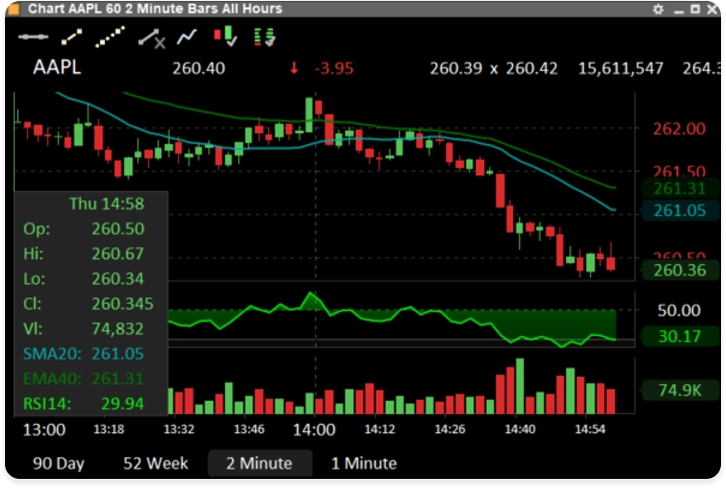The image size is (726, 488).
Task: Click the delete trend line icon
Action: pyautogui.click(x=151, y=38)
